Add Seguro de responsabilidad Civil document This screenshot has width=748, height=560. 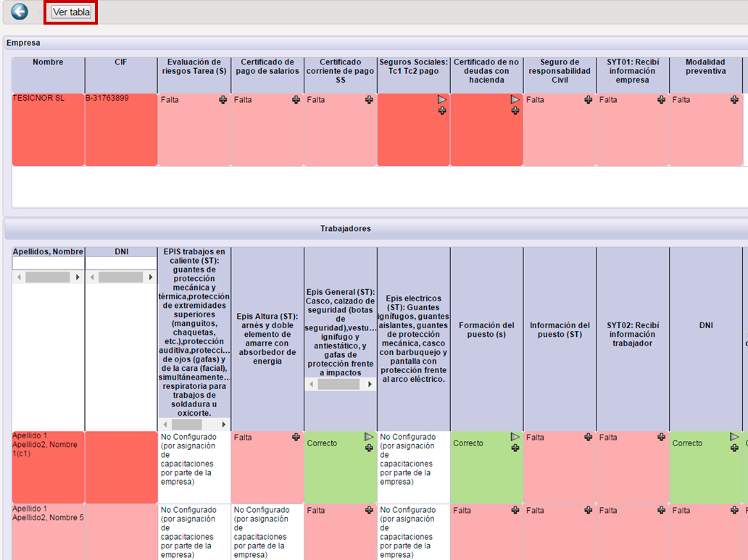[589, 100]
